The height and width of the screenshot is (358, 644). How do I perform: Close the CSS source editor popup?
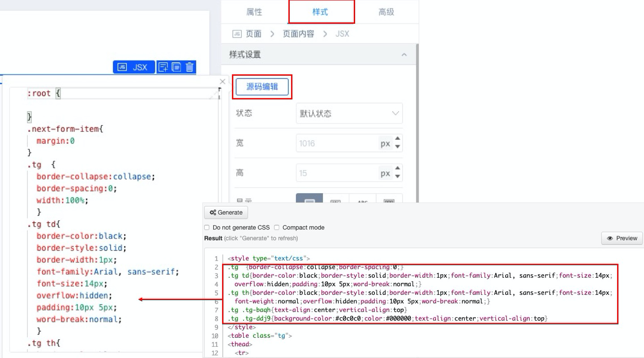pyautogui.click(x=223, y=82)
